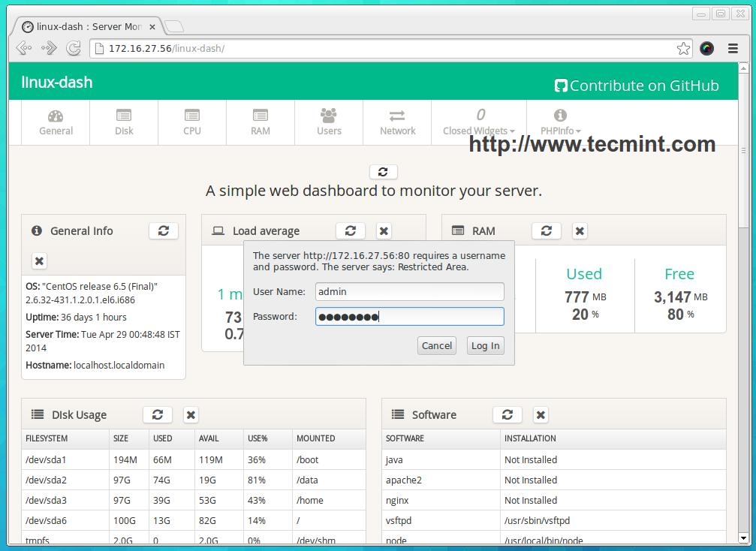Open the Contribute on GitHub link
756x551 pixels.
pyautogui.click(x=636, y=86)
